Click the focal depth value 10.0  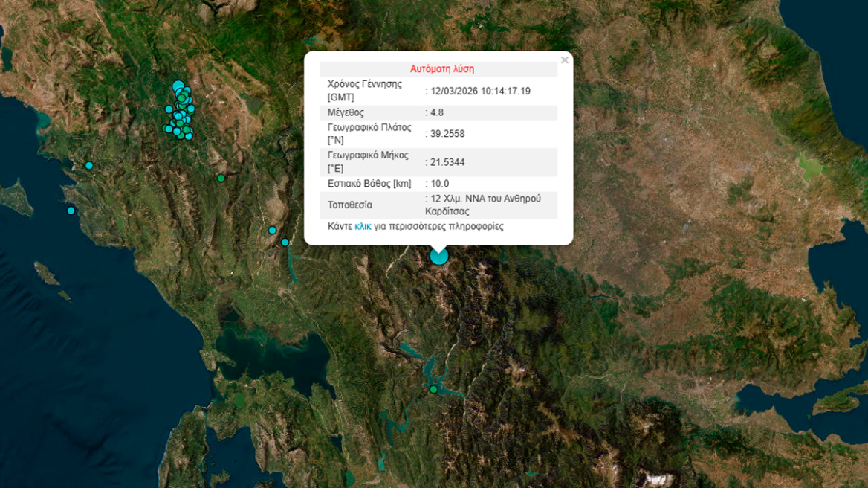click(x=439, y=183)
